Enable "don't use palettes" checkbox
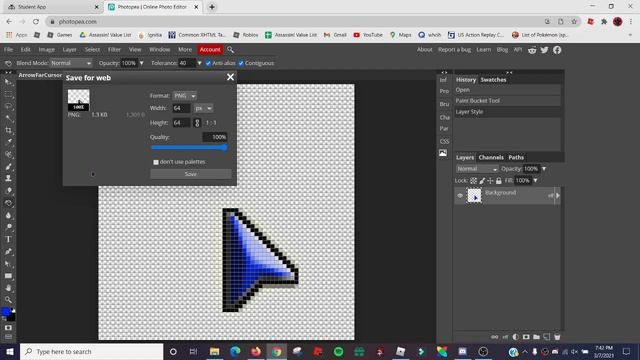This screenshot has height=360, width=640. pyautogui.click(x=156, y=162)
